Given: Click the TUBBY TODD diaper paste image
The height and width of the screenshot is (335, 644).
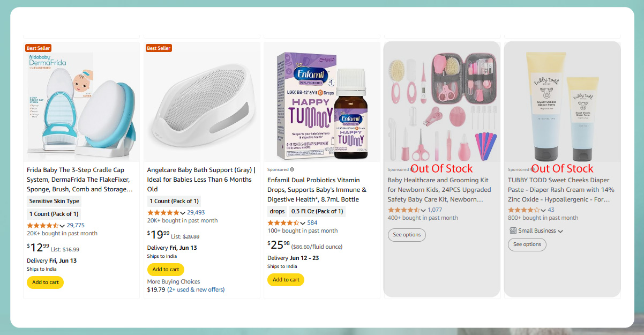Looking at the screenshot, I should 562,102.
